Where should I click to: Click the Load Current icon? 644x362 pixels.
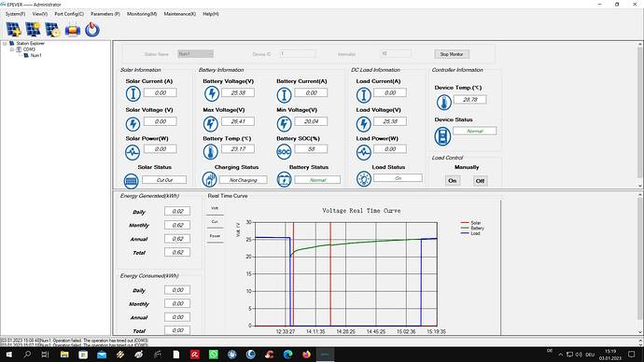[x=363, y=95]
